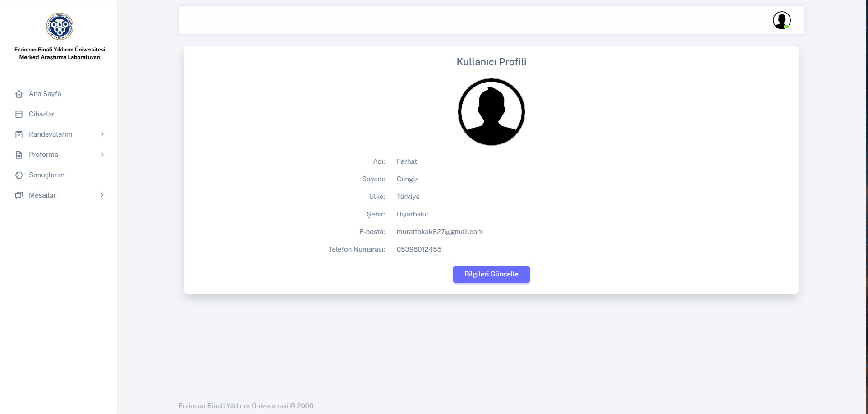Expand the Mesajlar submenu chevron
The image size is (868, 414).
102,195
